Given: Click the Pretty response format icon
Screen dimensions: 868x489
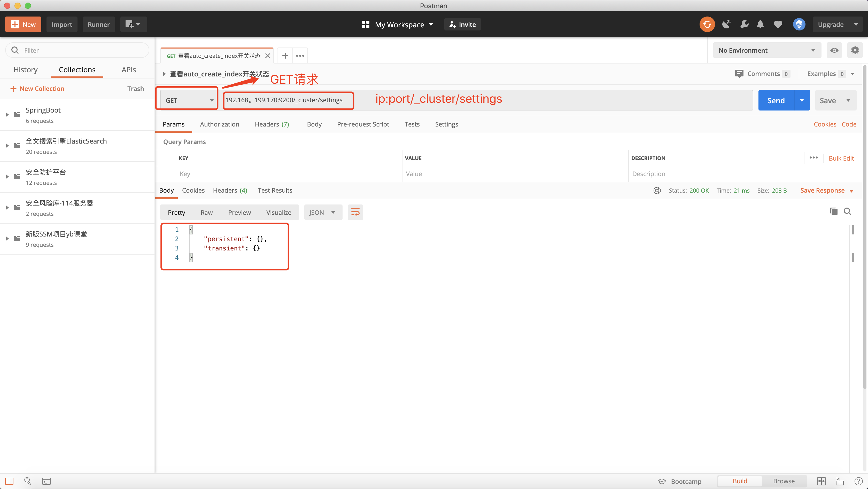Looking at the screenshot, I should [x=176, y=212].
